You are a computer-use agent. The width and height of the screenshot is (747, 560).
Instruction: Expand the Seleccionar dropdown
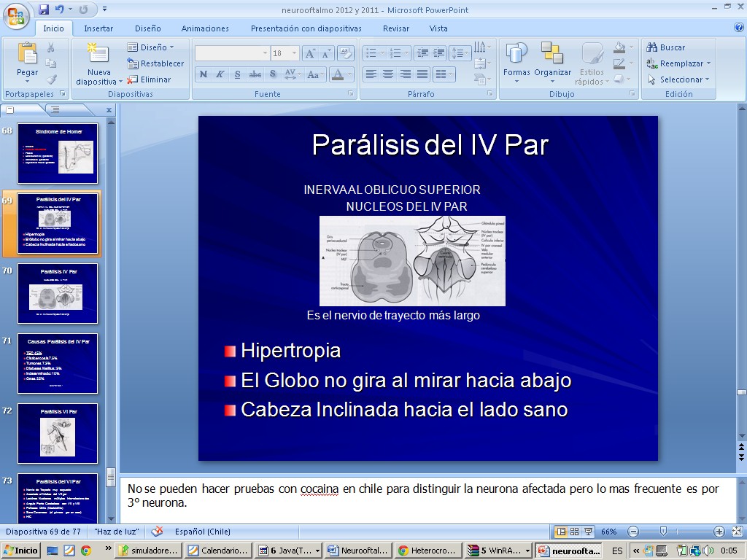[708, 79]
